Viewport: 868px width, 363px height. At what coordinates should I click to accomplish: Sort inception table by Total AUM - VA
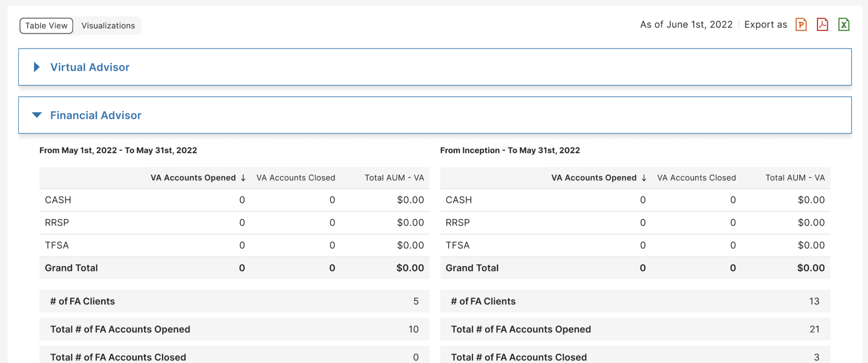pos(795,178)
